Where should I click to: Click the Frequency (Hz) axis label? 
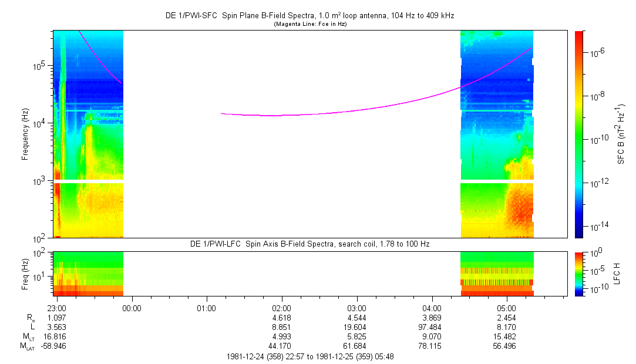[25, 134]
